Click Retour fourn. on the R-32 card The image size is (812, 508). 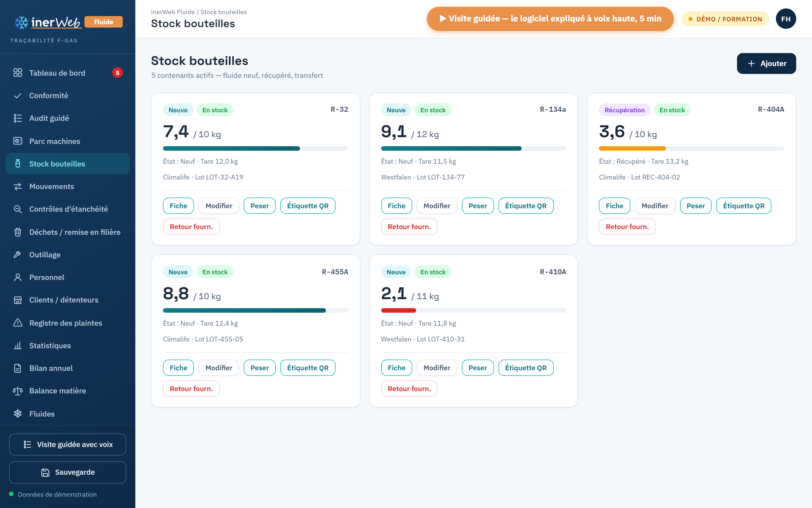191,226
